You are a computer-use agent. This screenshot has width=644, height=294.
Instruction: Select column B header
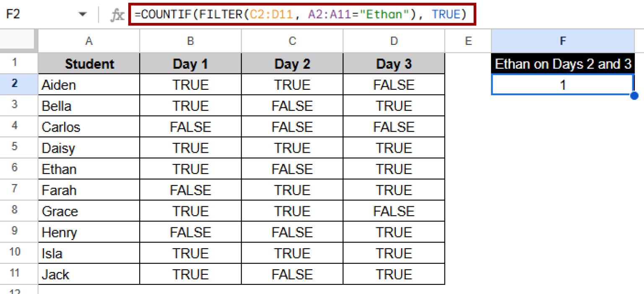[190, 41]
